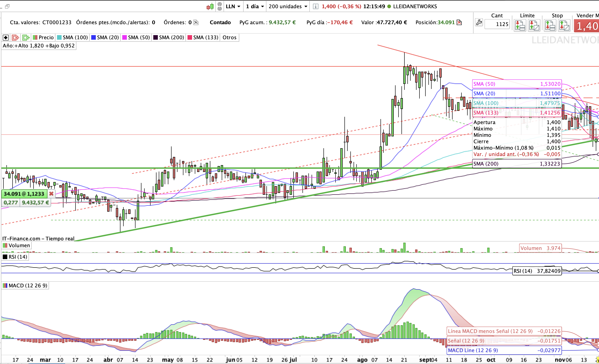Image resolution: width=599 pixels, height=364 pixels.
Task: Click the SMA (50) magenta color swatch
Action: tap(125, 38)
